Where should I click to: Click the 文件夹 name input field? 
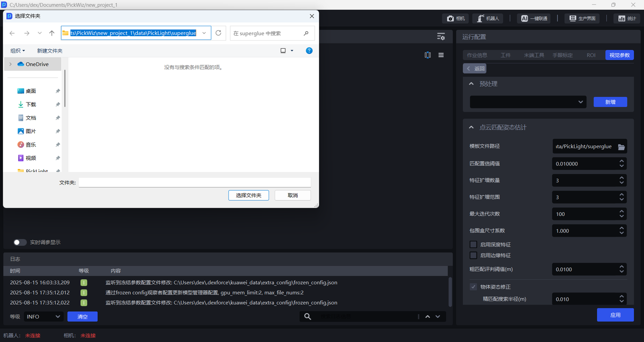pyautogui.click(x=194, y=183)
